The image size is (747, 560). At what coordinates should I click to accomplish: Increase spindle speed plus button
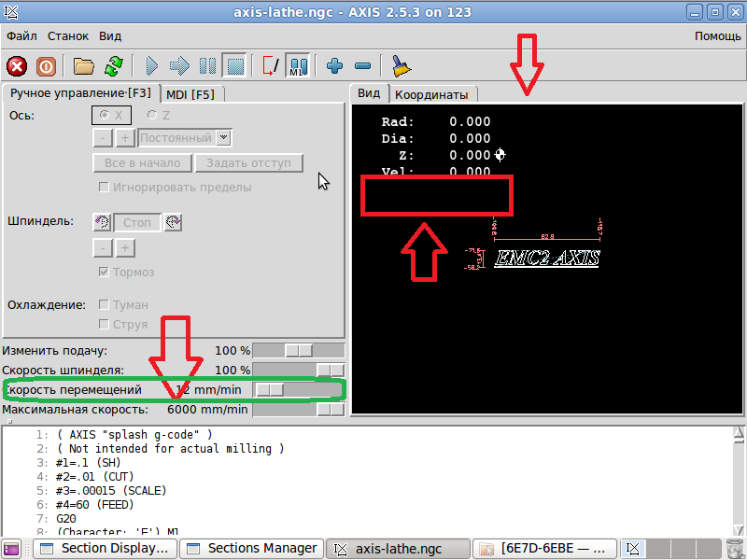pyautogui.click(x=125, y=248)
